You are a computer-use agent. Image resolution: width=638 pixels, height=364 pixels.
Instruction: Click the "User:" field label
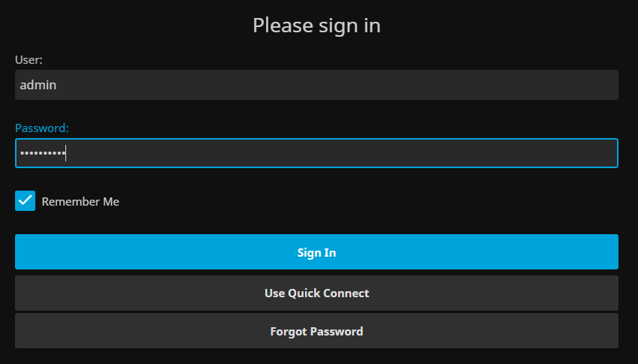29,59
